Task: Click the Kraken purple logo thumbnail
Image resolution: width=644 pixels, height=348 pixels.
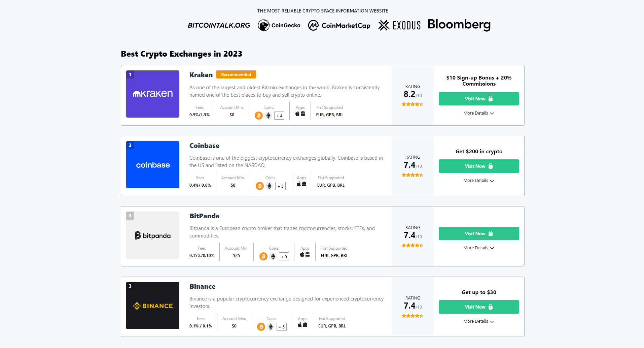Action: pos(153,94)
